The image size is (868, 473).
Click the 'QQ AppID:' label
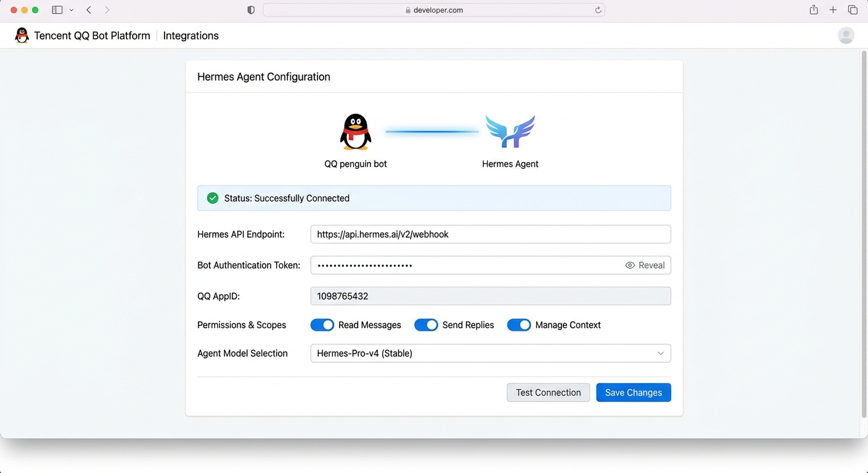(218, 296)
